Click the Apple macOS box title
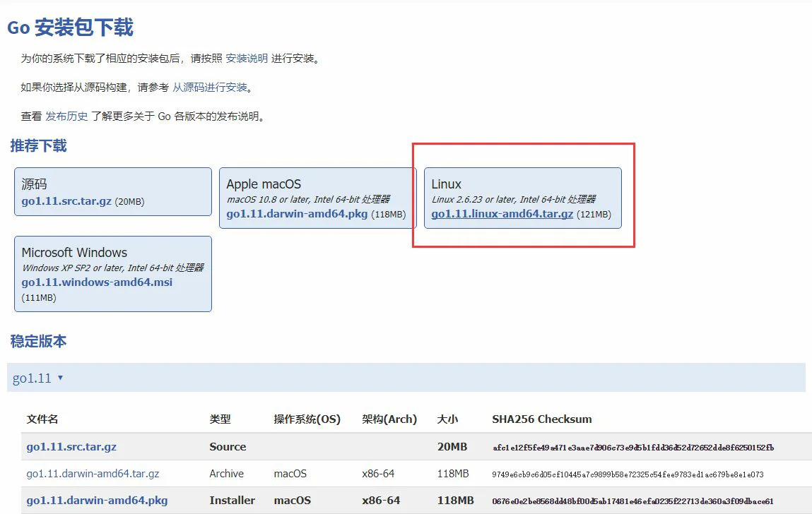The image size is (812, 514). [264, 184]
